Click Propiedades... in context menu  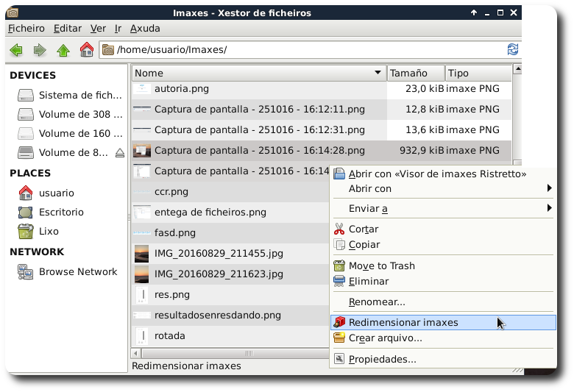coord(382,359)
